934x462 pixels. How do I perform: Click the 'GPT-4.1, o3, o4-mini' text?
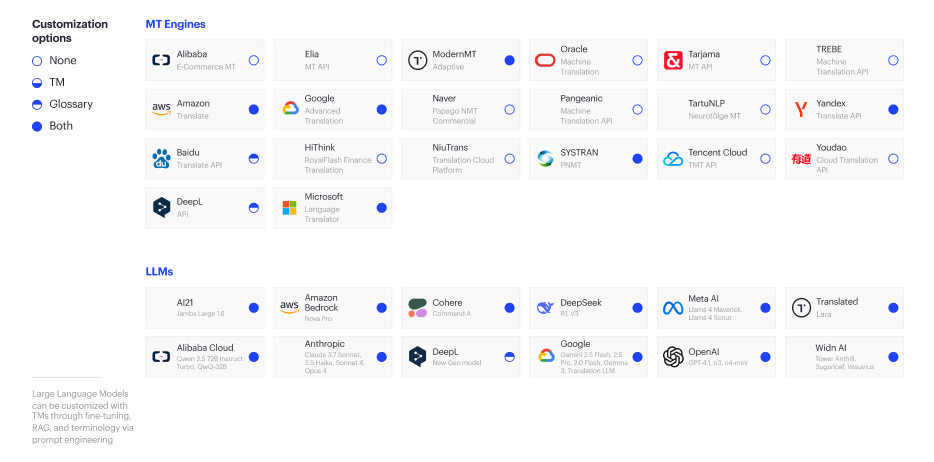tap(718, 363)
